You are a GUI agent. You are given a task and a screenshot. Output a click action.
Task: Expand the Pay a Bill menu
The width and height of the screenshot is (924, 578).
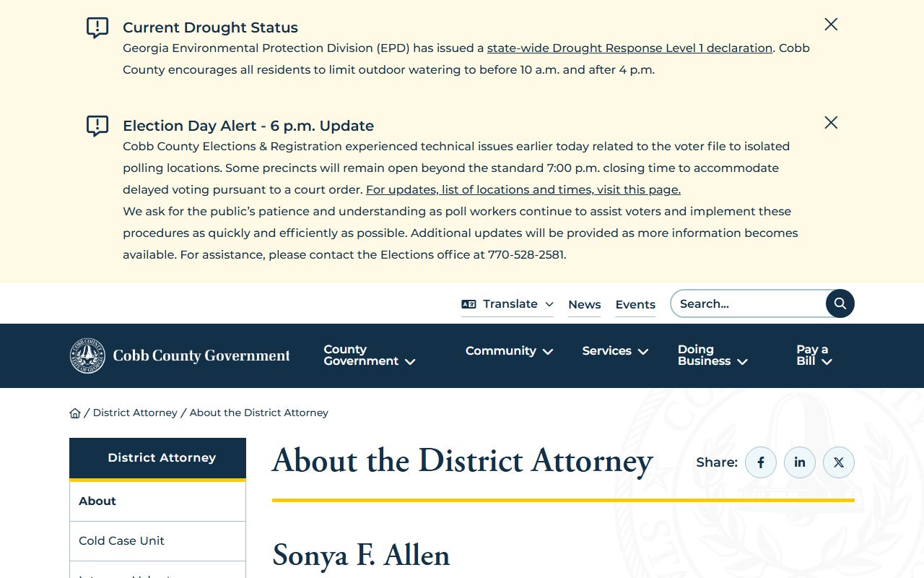coord(814,355)
